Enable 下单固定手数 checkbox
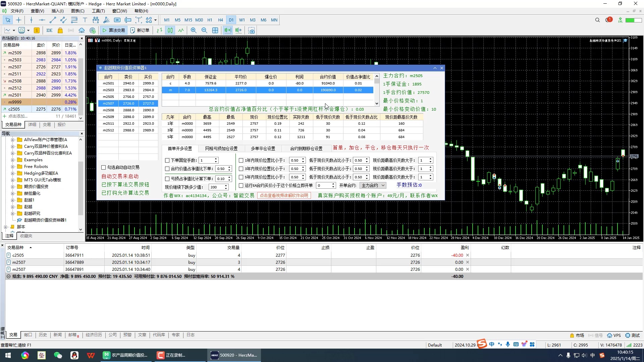Screen dimensions: 644x362 pos(167,160)
